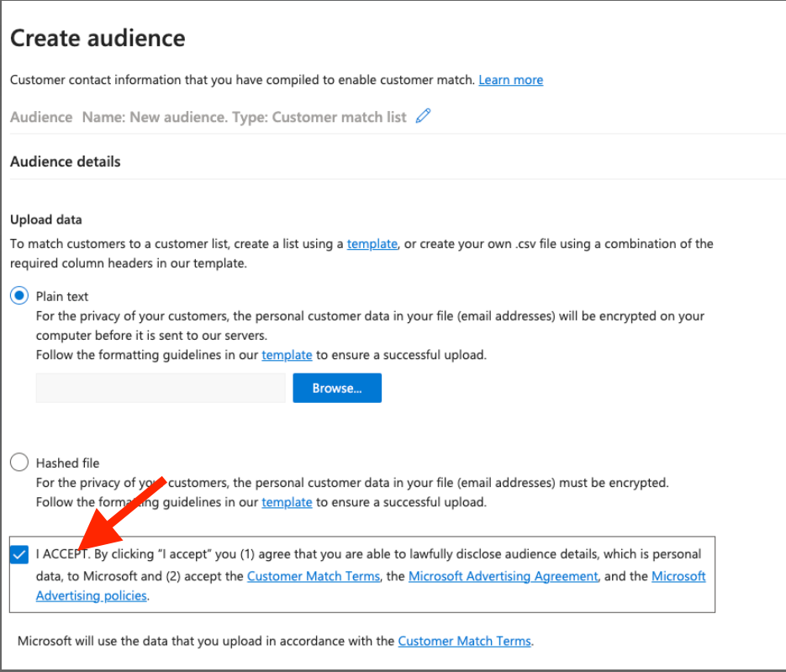Click the Audience details section header

[66, 161]
